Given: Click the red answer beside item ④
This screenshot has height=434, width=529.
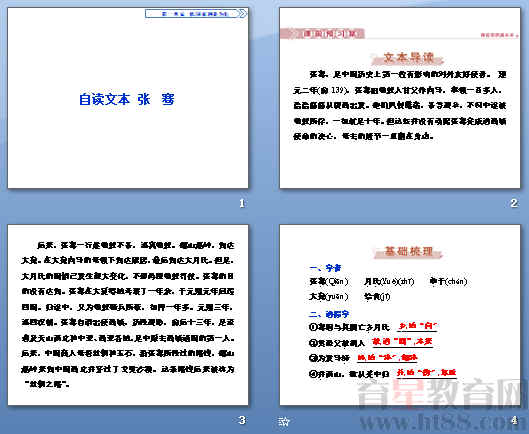Looking at the screenshot, I should tap(426, 373).
